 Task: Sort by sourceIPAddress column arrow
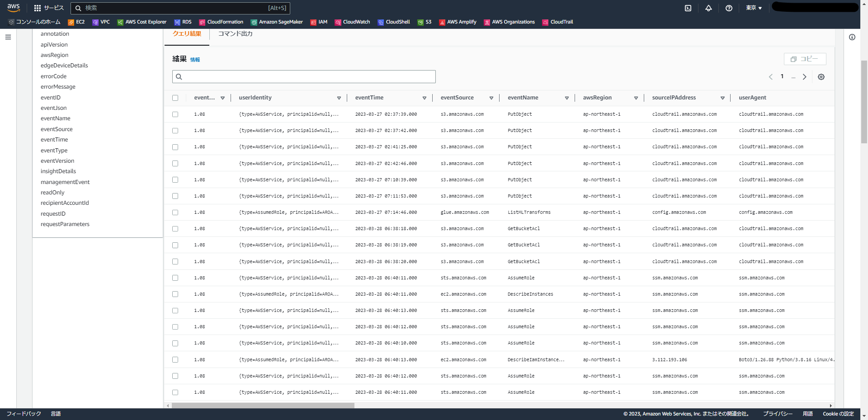pos(723,98)
